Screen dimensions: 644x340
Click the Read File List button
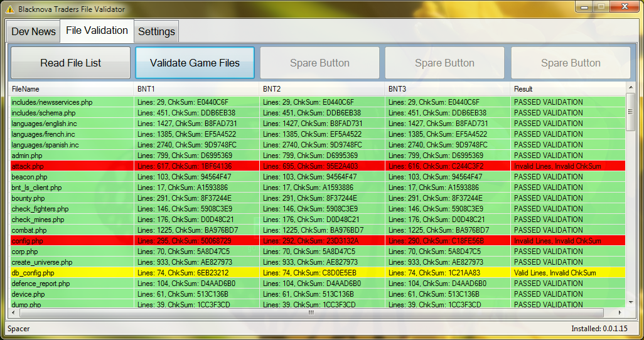tap(71, 63)
